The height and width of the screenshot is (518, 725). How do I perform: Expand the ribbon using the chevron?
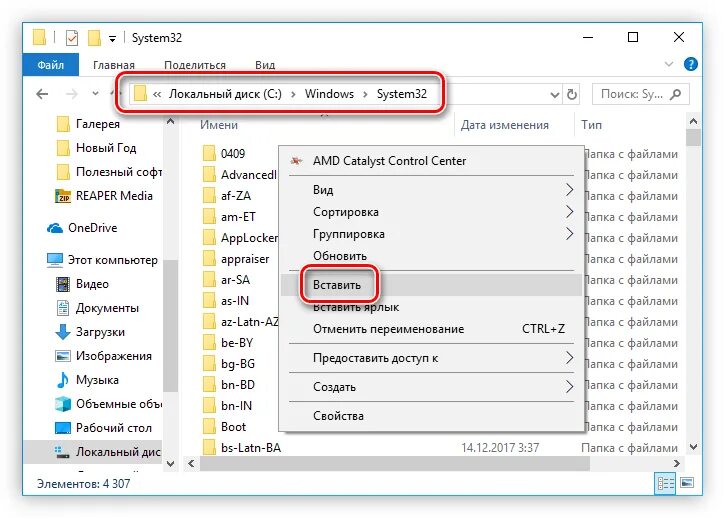pyautogui.click(x=669, y=64)
